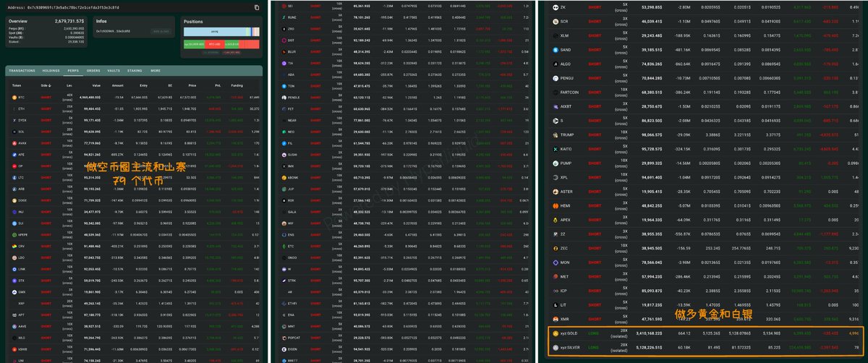
Task: Click the DOGE token icon
Action: coord(13,200)
